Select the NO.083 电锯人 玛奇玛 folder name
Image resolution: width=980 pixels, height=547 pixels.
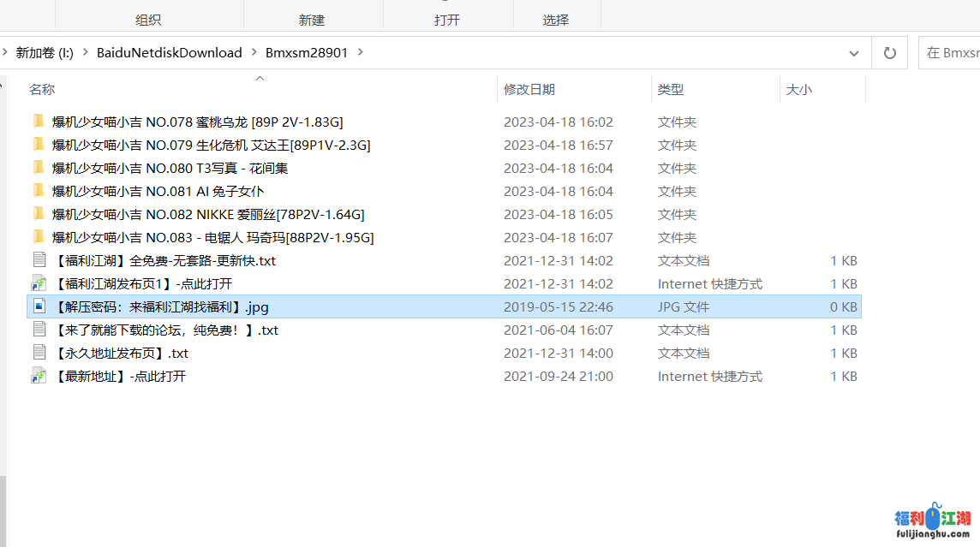pos(212,237)
